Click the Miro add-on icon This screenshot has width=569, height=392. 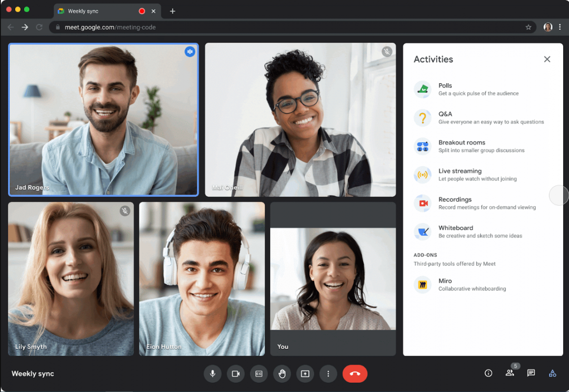tap(423, 285)
